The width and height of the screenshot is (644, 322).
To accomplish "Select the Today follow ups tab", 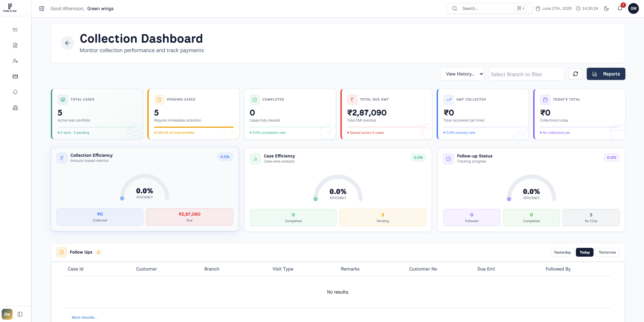I will pyautogui.click(x=585, y=252).
